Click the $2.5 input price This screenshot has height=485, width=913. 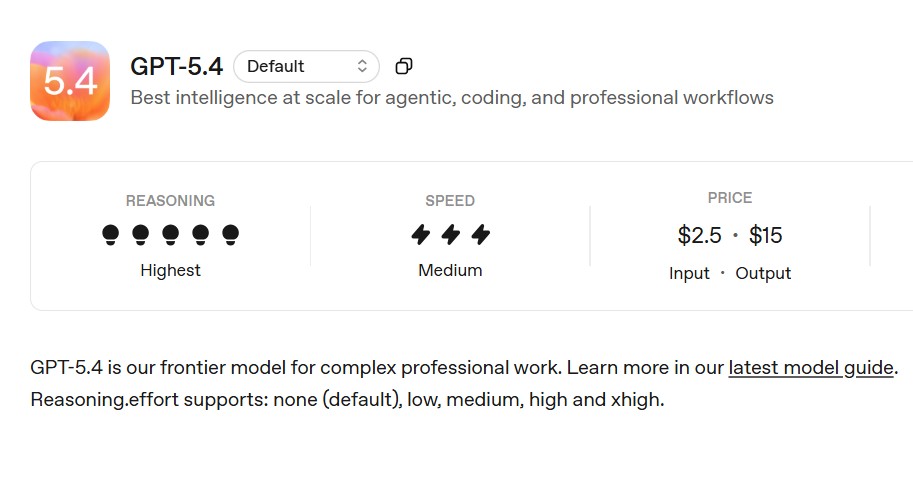pyautogui.click(x=699, y=236)
